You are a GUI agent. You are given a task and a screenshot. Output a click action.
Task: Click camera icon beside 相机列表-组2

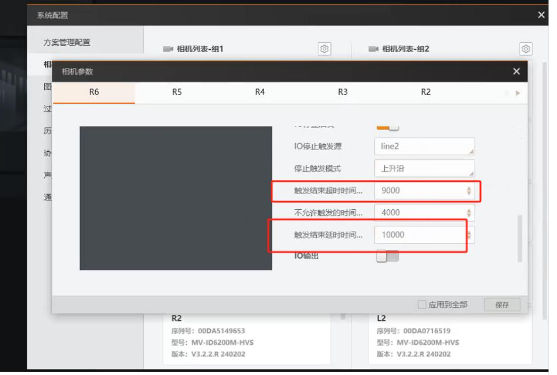coord(373,49)
